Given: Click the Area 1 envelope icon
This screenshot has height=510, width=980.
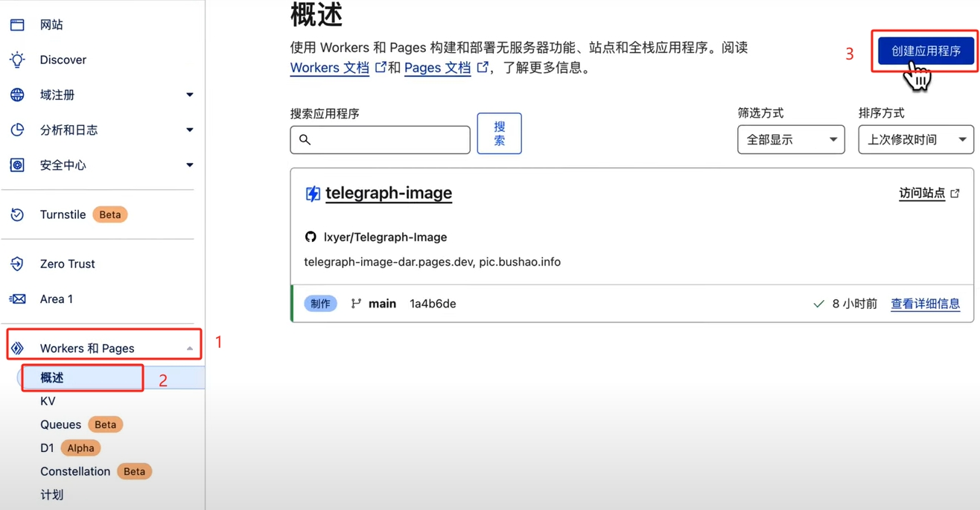Looking at the screenshot, I should [17, 299].
